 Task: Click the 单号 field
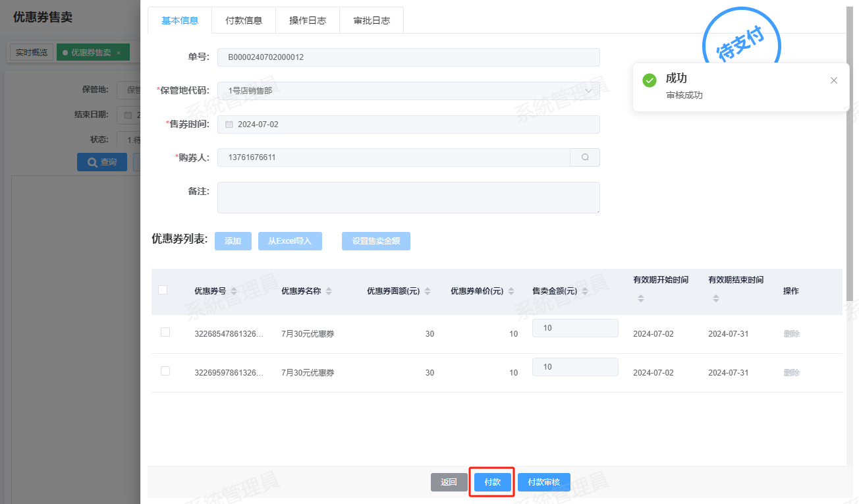pos(408,57)
